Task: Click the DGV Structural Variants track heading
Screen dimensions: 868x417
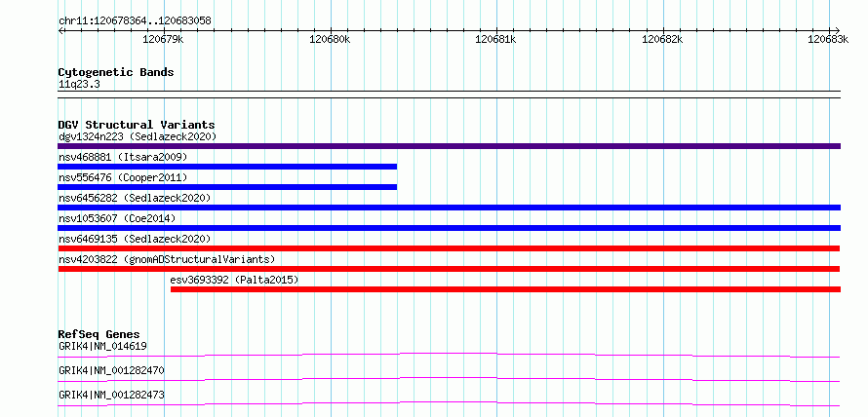Action: click(x=137, y=125)
